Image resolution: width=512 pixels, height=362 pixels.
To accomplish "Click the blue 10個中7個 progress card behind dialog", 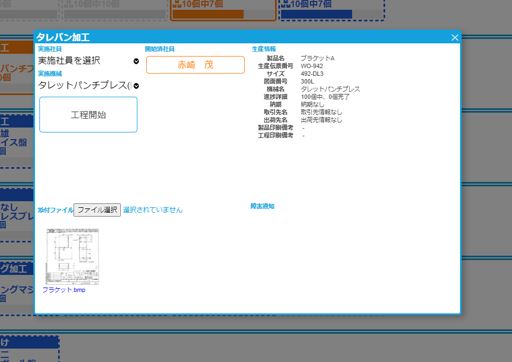I will [332, 10].
